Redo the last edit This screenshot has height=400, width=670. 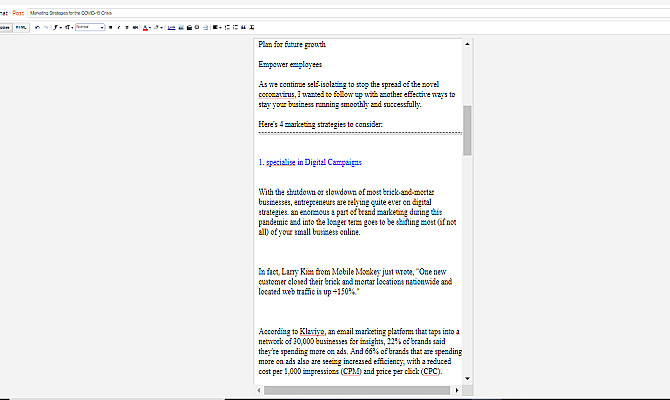pyautogui.click(x=46, y=27)
